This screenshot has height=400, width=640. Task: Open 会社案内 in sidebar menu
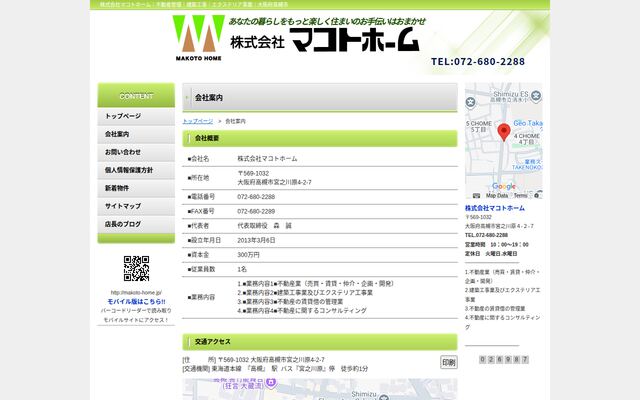click(136, 134)
